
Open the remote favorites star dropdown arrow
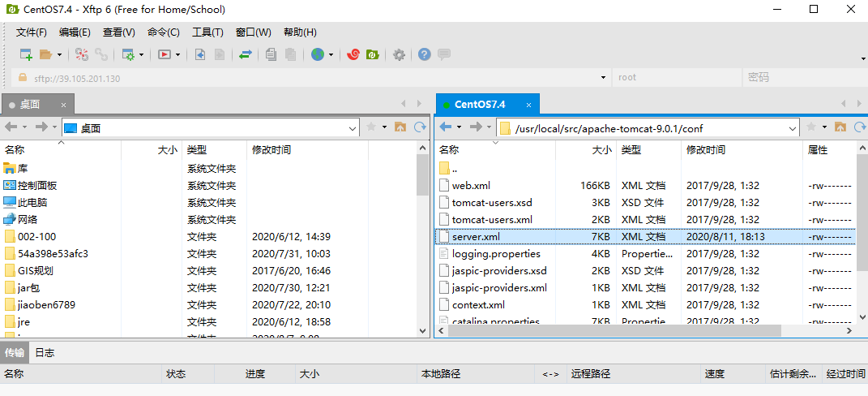coord(824,127)
